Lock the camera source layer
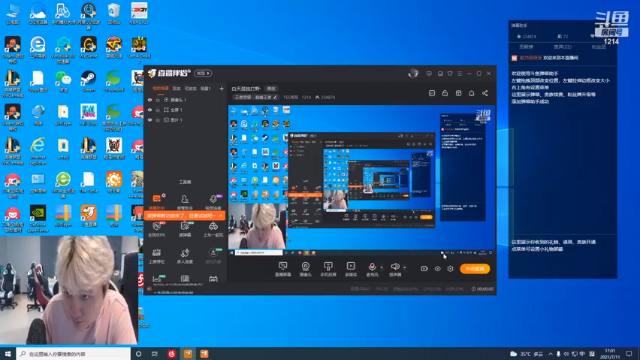The height and width of the screenshot is (360, 640). pyautogui.click(x=158, y=100)
